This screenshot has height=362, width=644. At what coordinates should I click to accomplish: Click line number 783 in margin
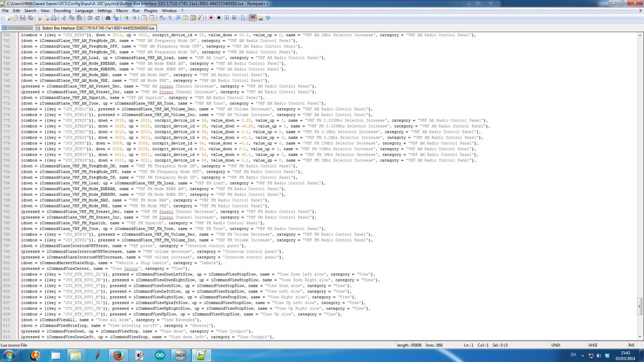pos(6,166)
